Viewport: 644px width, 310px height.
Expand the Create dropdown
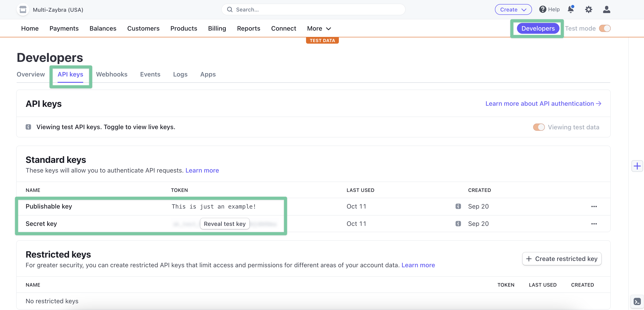[x=513, y=9]
